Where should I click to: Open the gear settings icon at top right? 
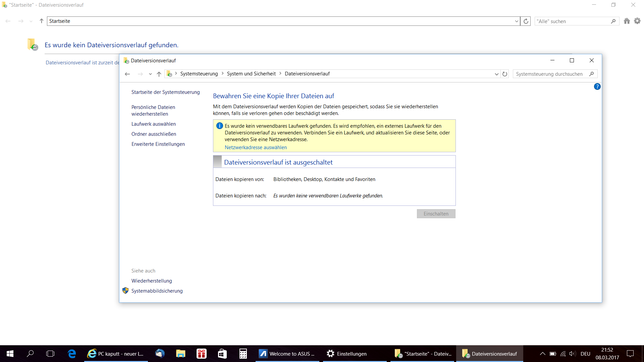(x=637, y=21)
